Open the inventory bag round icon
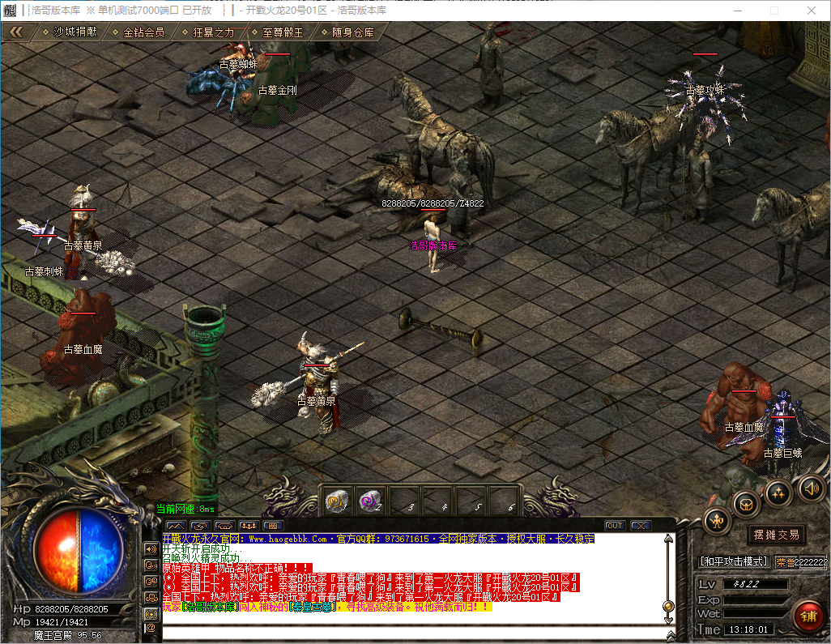 pyautogui.click(x=746, y=504)
